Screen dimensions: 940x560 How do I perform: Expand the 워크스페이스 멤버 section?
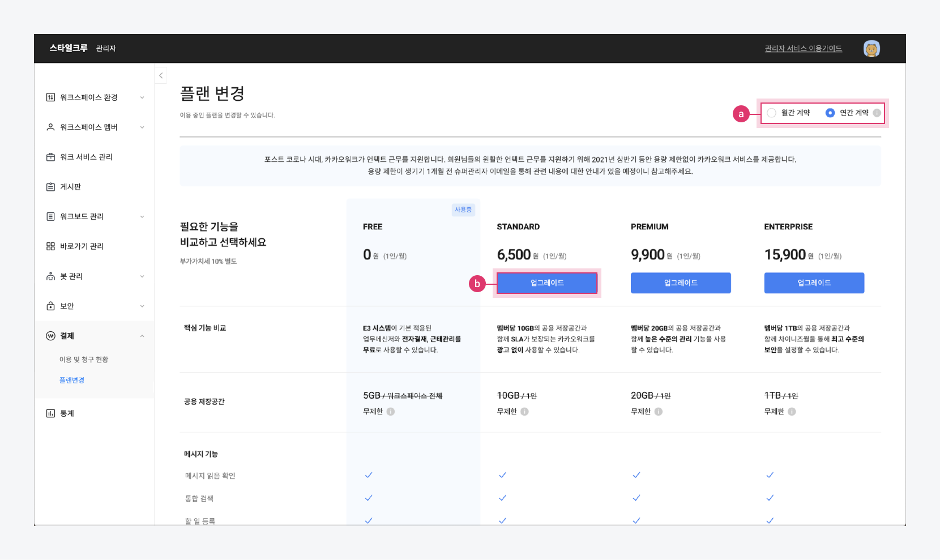pos(95,127)
